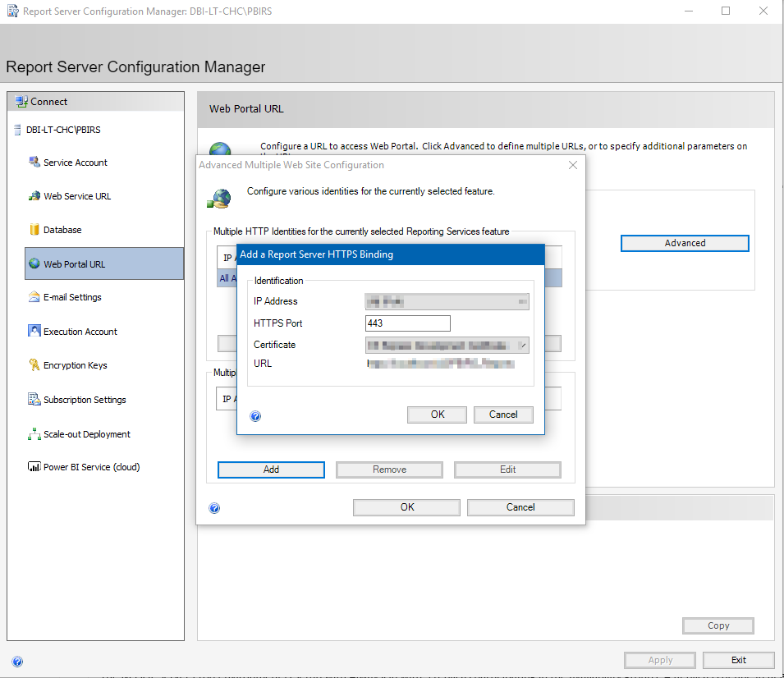Select the Execution Account label
784x678 pixels.
pyautogui.click(x=80, y=332)
